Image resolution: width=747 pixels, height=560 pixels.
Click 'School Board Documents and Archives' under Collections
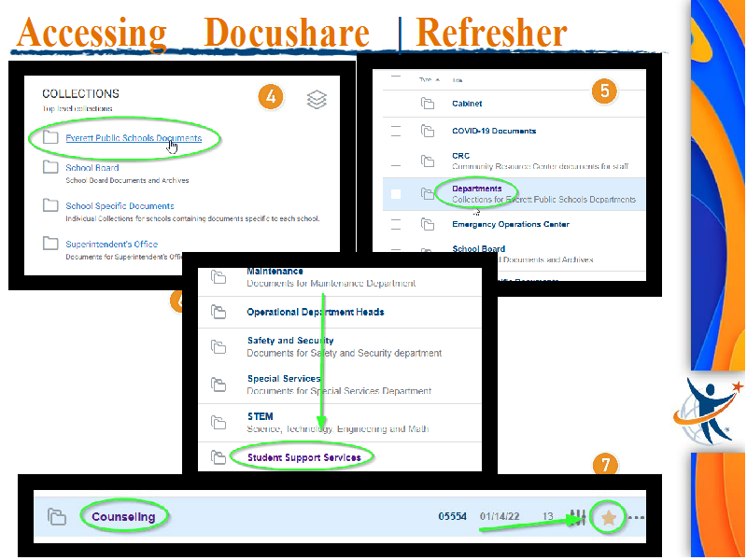pos(127,180)
